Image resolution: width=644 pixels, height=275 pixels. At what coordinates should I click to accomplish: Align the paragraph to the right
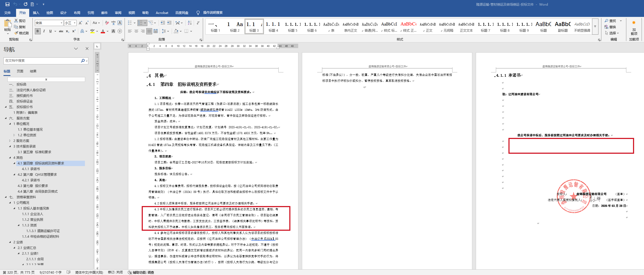click(x=143, y=31)
